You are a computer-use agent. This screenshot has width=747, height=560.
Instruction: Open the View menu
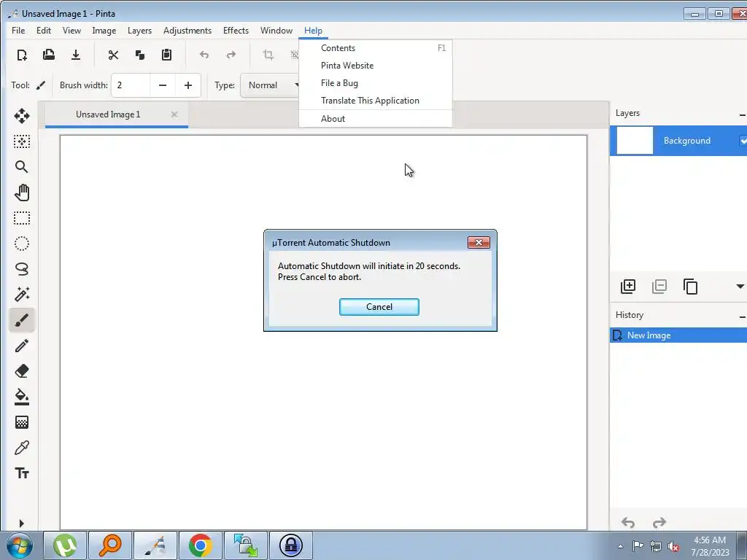pyautogui.click(x=71, y=31)
